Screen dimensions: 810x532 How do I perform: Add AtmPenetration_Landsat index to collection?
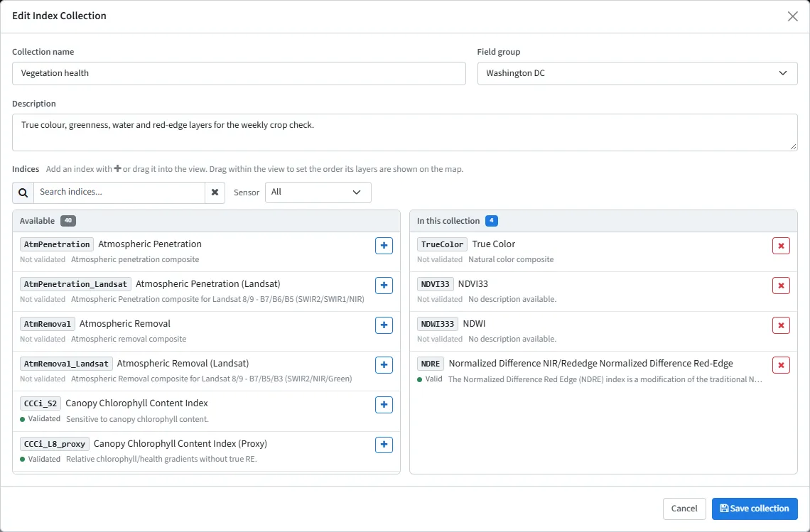[x=384, y=286]
